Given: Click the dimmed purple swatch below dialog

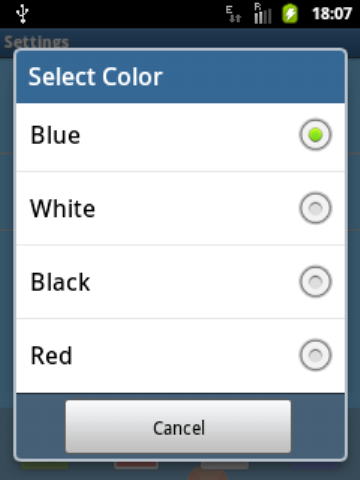Looking at the screenshot, I should pos(315,465).
